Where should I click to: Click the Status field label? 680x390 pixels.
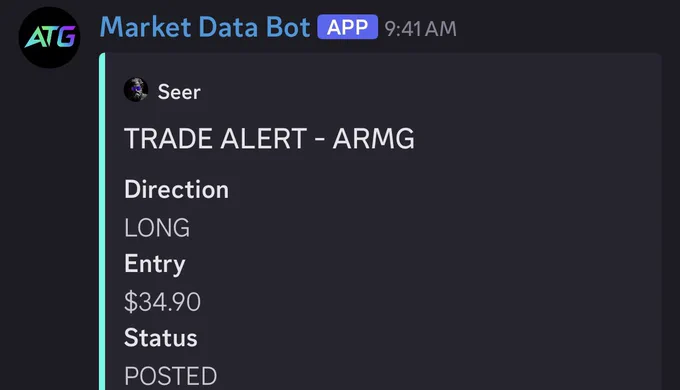pos(161,338)
